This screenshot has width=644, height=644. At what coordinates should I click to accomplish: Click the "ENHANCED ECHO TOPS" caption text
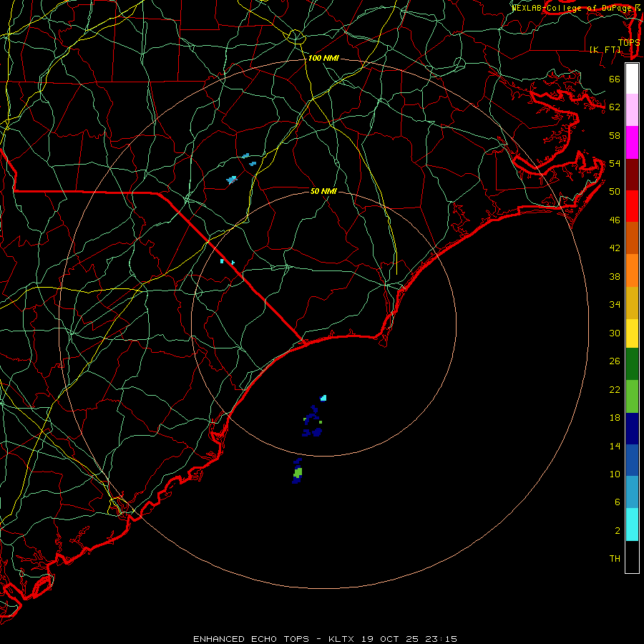(250, 639)
